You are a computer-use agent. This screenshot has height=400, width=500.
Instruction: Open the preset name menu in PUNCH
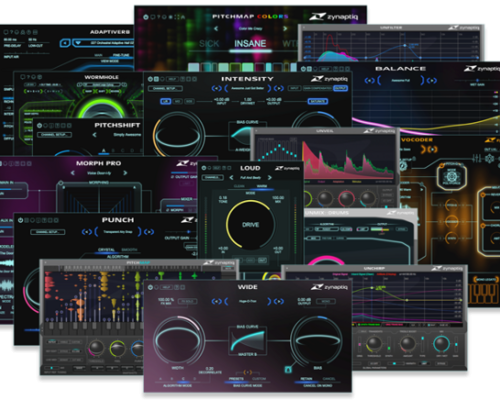118,232
